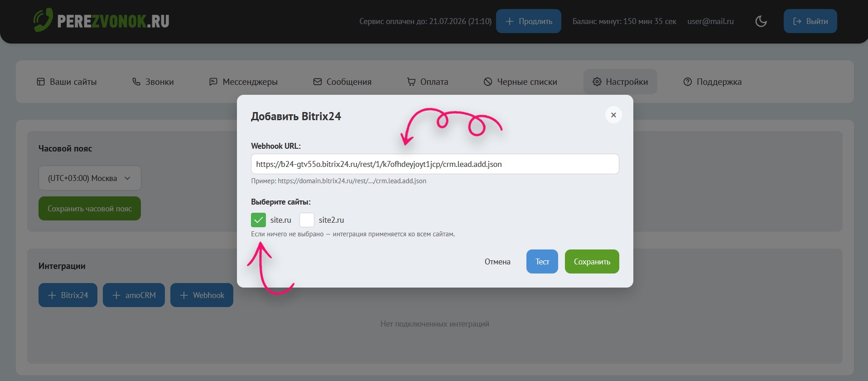Open the Ваши сайты tab
868x381 pixels.
coord(67,82)
